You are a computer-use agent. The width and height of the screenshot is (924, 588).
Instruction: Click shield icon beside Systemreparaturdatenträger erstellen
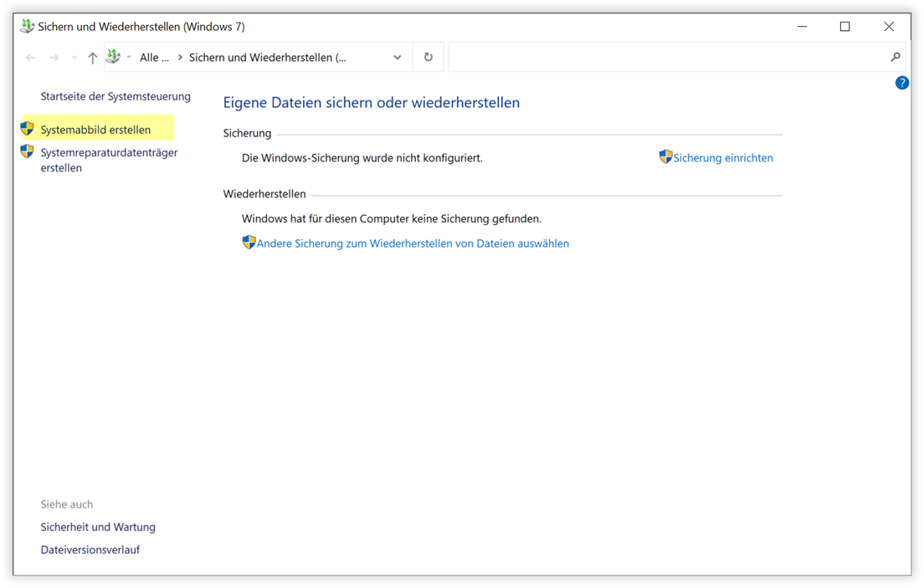27,151
